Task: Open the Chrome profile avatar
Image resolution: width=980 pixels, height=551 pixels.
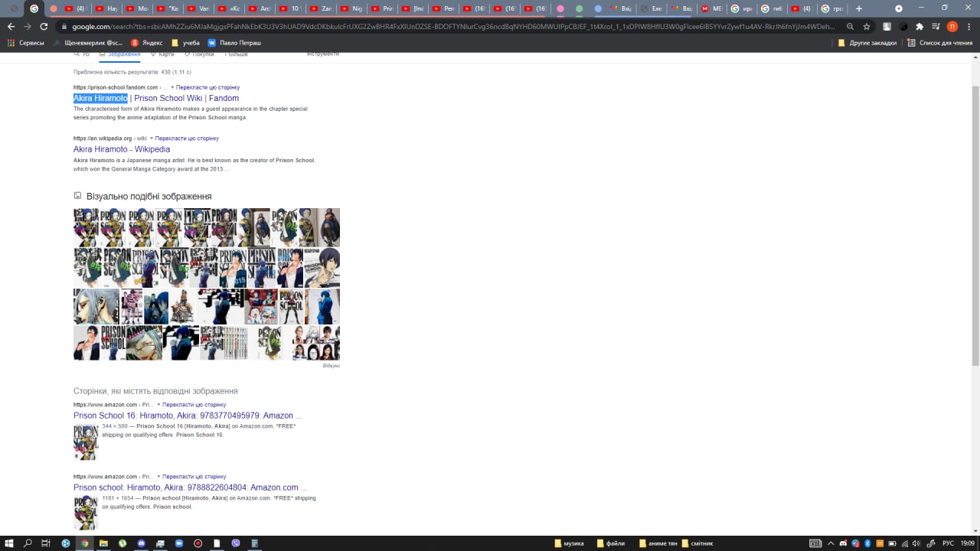Action: (x=952, y=26)
